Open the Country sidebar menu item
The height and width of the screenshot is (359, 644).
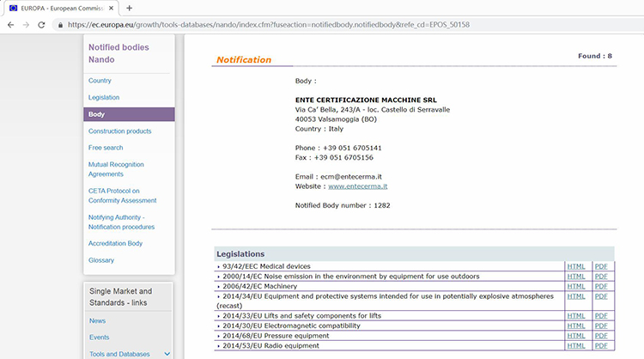click(x=100, y=81)
